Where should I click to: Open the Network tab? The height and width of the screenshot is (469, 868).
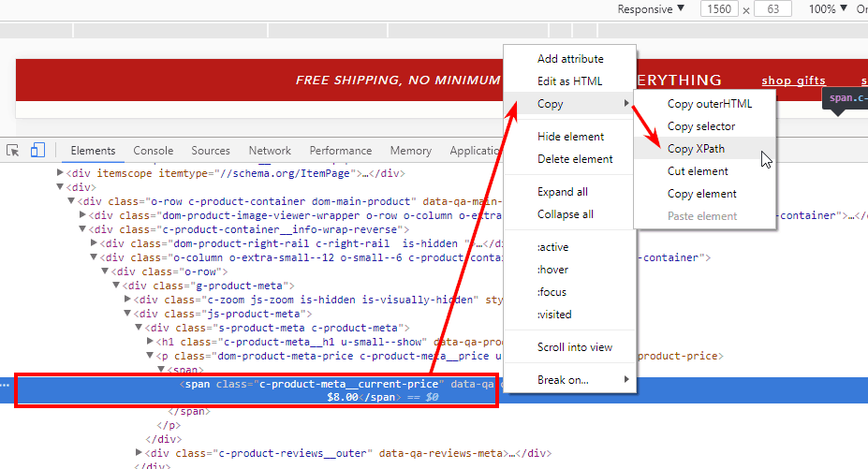pyautogui.click(x=270, y=151)
